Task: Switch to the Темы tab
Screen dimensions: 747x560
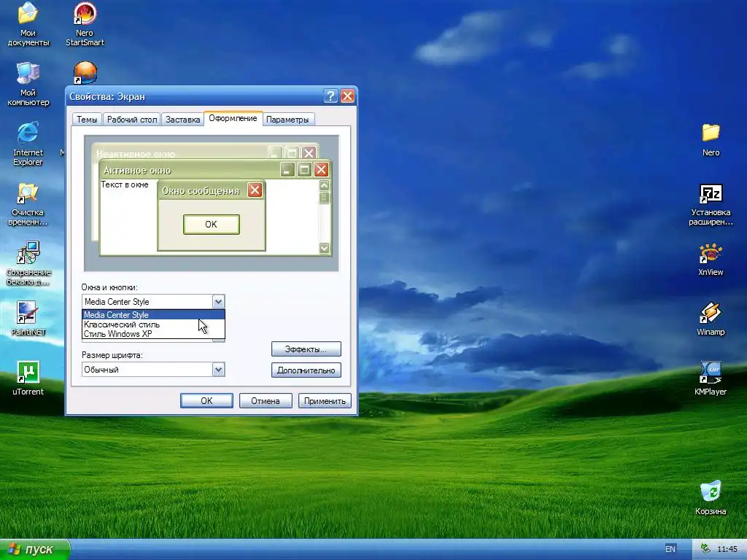Action: [87, 120]
